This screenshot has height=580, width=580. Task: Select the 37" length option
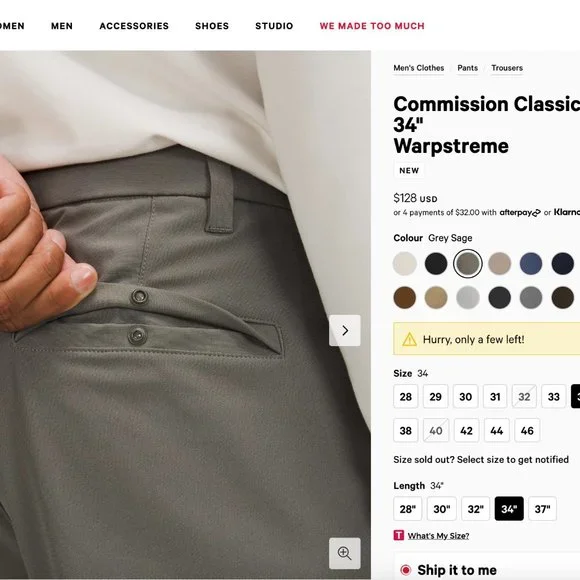(x=542, y=509)
